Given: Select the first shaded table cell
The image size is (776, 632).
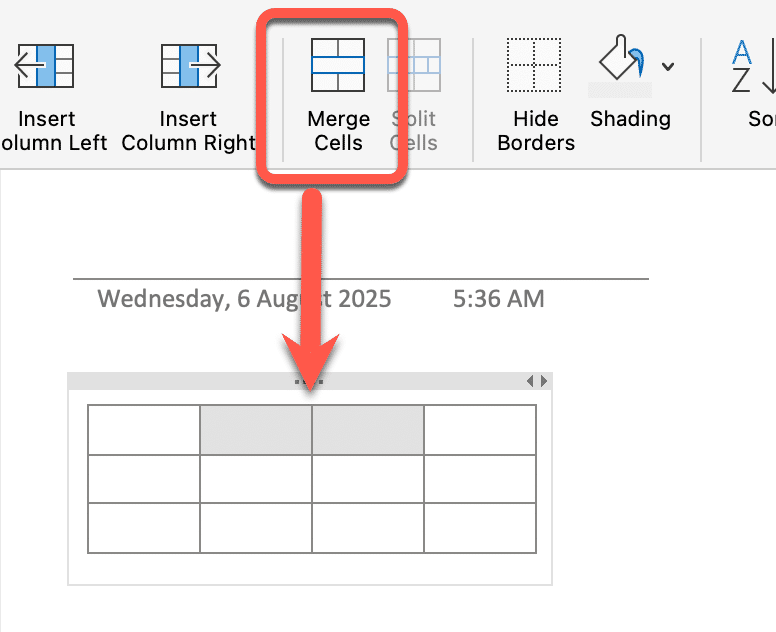Looking at the screenshot, I should tap(256, 430).
